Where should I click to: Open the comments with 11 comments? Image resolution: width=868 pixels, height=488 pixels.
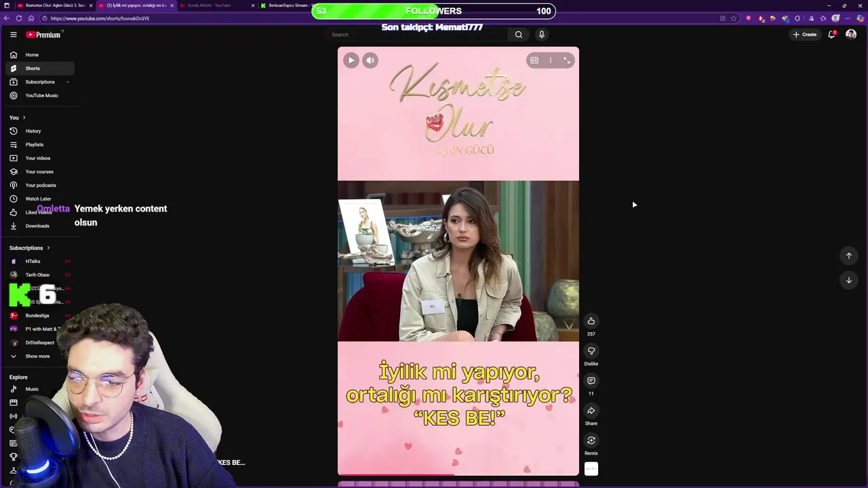[591, 381]
